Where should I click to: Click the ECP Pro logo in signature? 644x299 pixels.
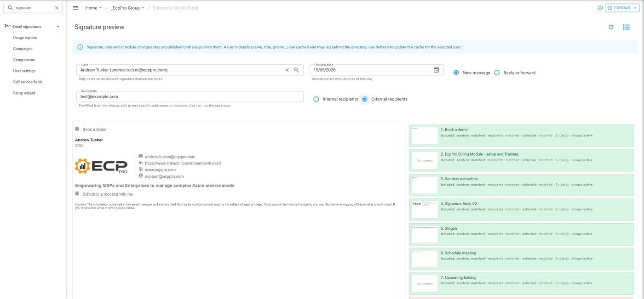coord(102,166)
